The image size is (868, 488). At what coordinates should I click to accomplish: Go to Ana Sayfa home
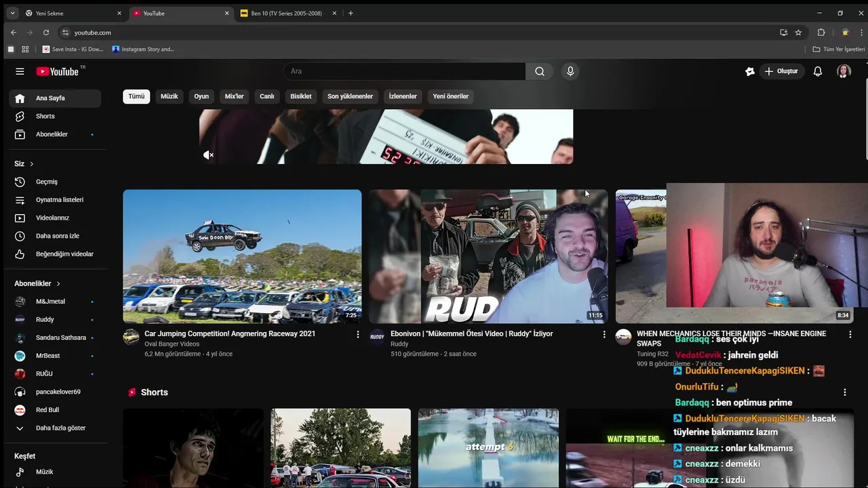(55, 98)
